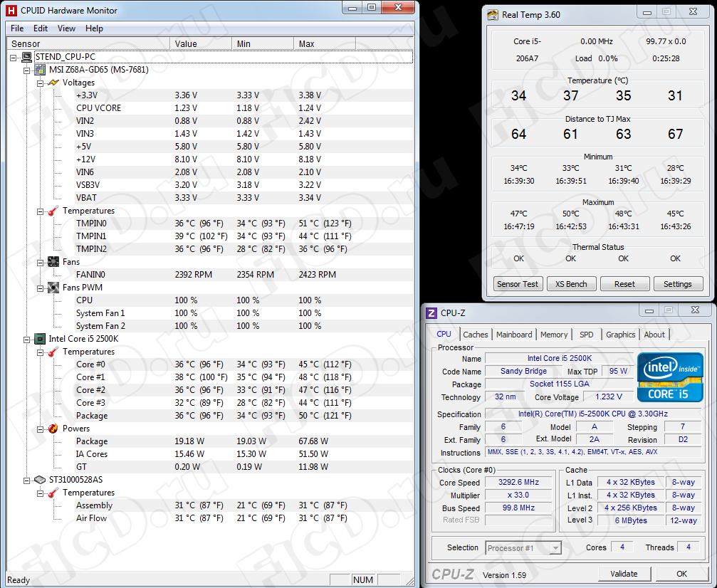Open the Help menu in Hardware Monitor
The width and height of the screenshot is (717, 588).
pos(94,28)
